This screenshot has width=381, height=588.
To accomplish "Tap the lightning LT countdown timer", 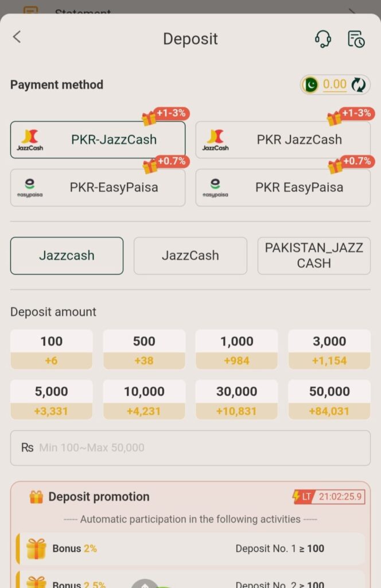I will pos(328,497).
